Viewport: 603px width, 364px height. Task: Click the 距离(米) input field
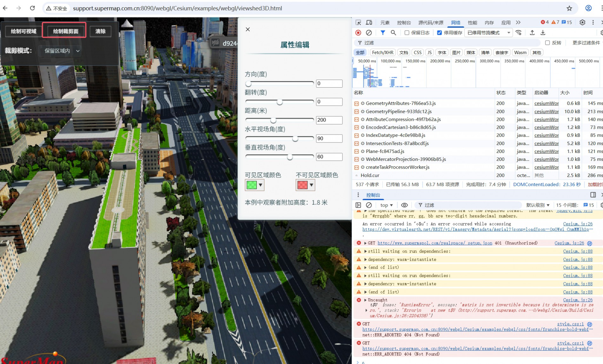[x=329, y=120]
